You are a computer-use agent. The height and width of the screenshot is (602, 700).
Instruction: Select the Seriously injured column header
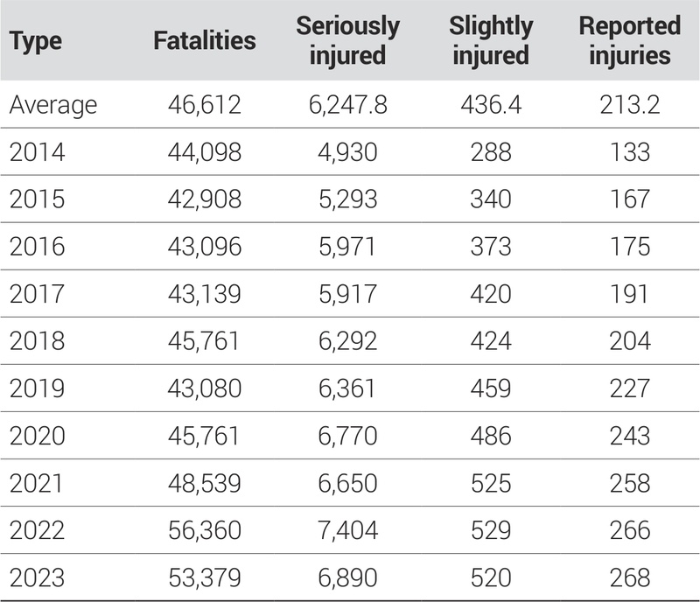[346, 41]
